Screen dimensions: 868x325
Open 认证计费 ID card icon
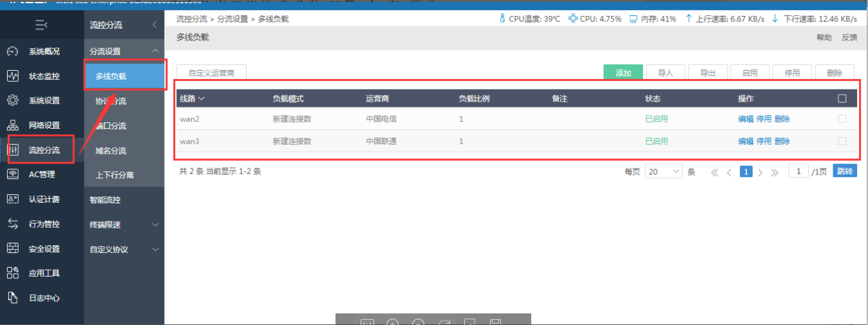12,199
